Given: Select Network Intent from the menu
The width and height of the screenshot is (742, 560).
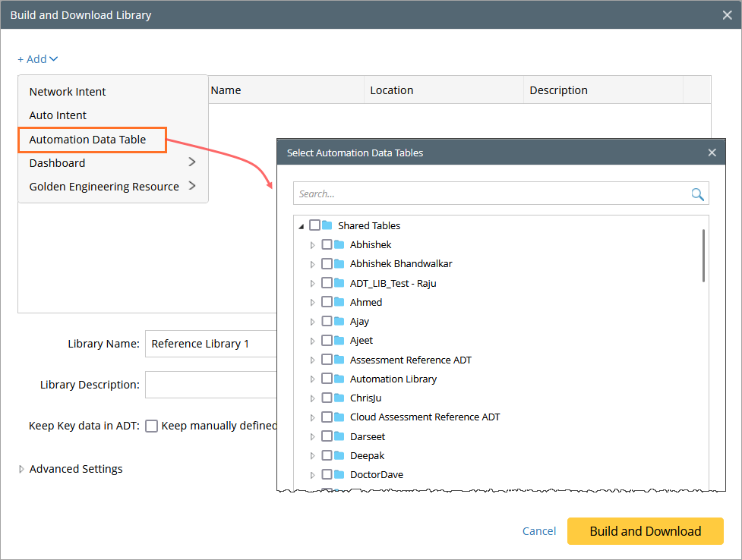Looking at the screenshot, I should point(68,92).
